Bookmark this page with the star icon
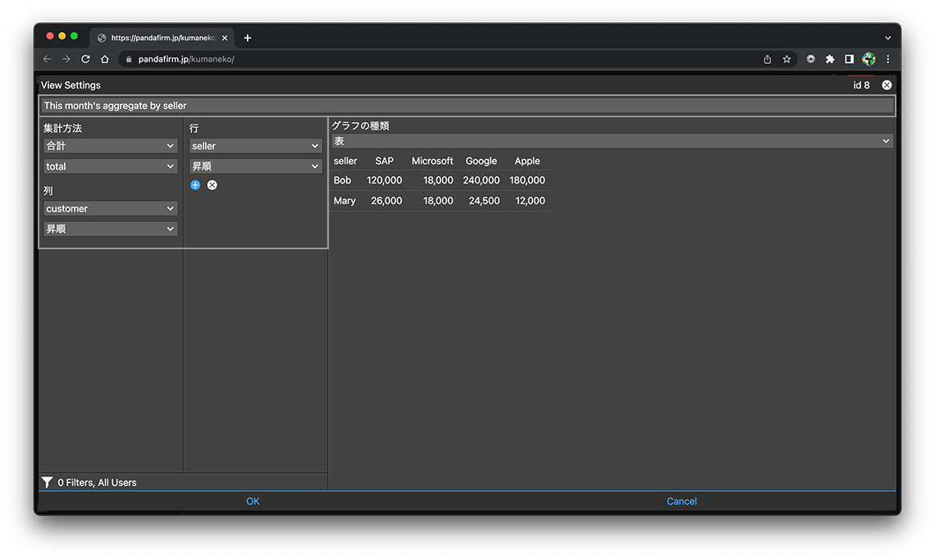This screenshot has width=935, height=560. coord(787,59)
